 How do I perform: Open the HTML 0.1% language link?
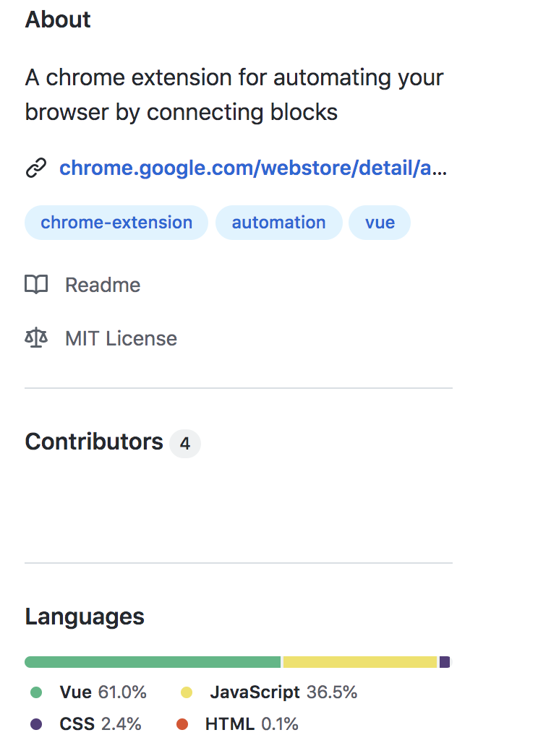[x=252, y=724]
